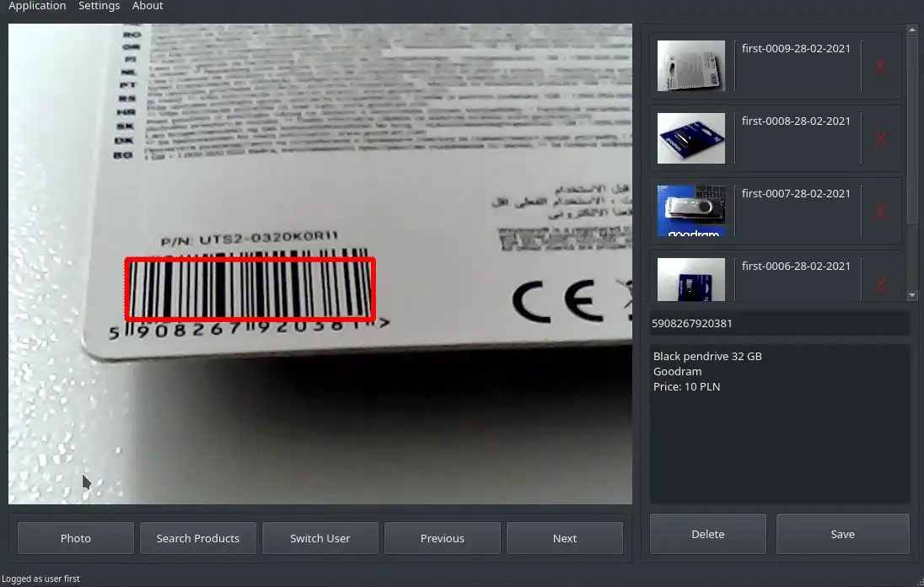Remove first-0006-28-02-2021 with its red X

tap(880, 284)
